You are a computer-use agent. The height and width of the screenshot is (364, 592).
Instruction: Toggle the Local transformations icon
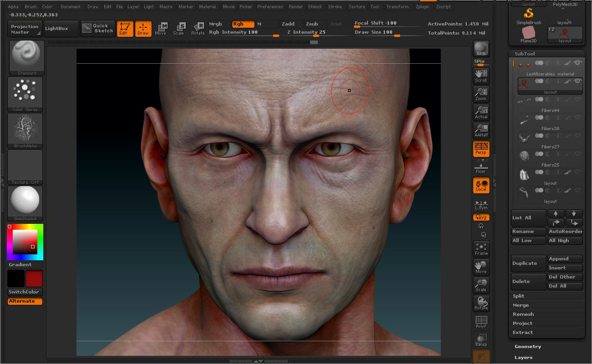click(x=481, y=185)
